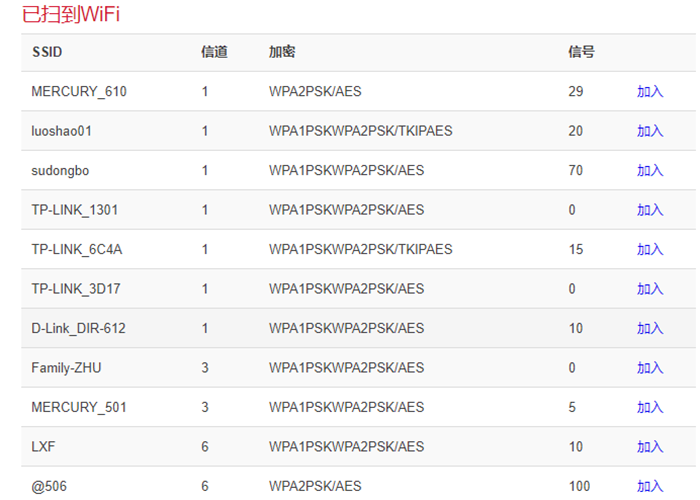Join the Family-ZHU WiFi
Image resolution: width=700 pixels, height=500 pixels.
coord(650,368)
